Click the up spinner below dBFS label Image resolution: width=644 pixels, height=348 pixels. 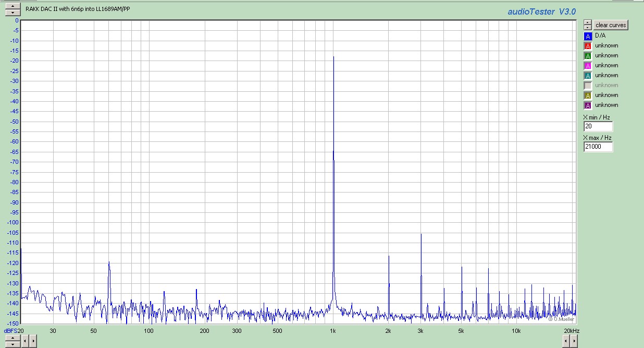click(13, 338)
